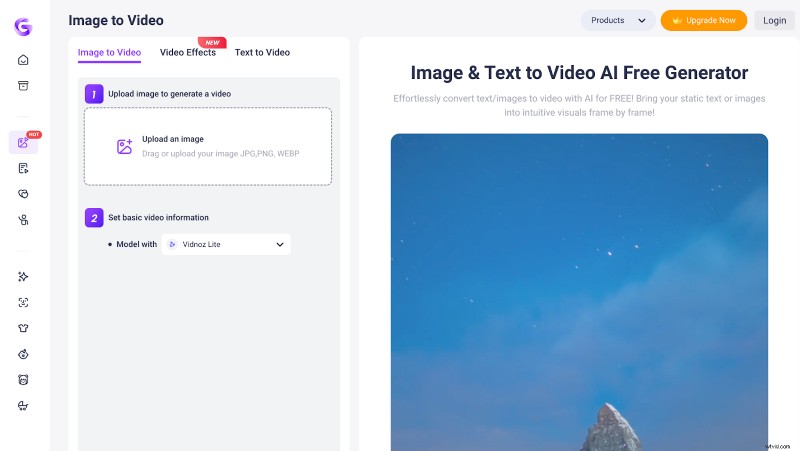The image size is (800, 451).
Task: Open the bear face sidebar icon
Action: tap(23, 380)
